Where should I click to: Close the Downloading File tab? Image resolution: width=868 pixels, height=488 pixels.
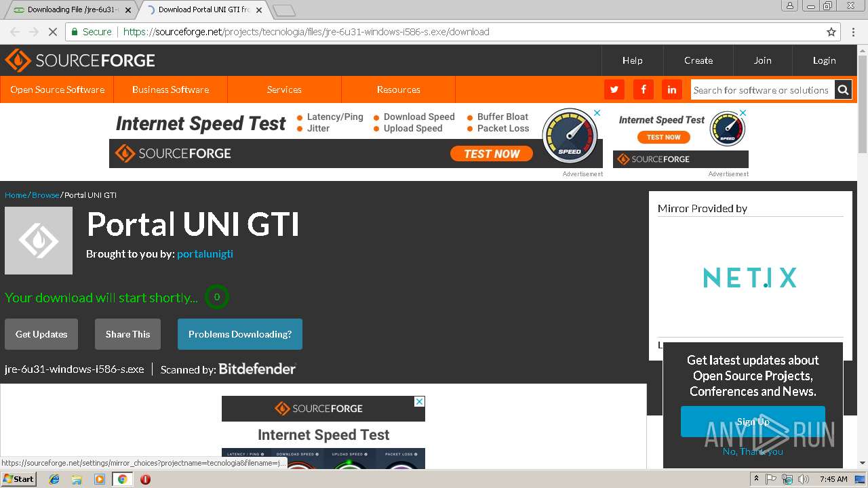coord(128,10)
